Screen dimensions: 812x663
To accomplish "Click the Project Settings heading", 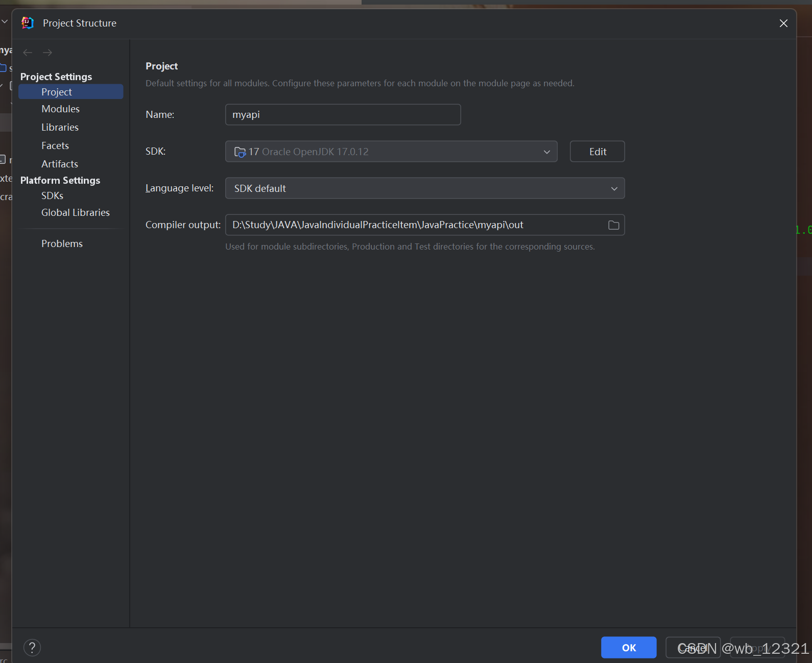I will [x=56, y=77].
